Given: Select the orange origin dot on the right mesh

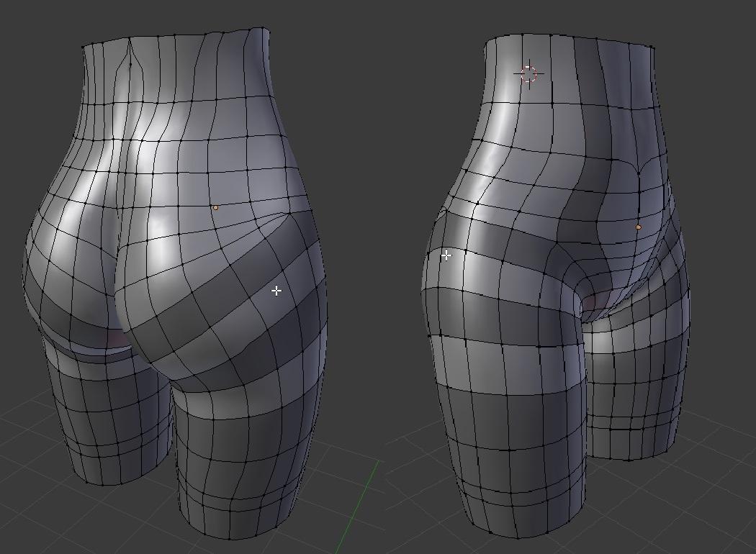Looking at the screenshot, I should [x=637, y=226].
